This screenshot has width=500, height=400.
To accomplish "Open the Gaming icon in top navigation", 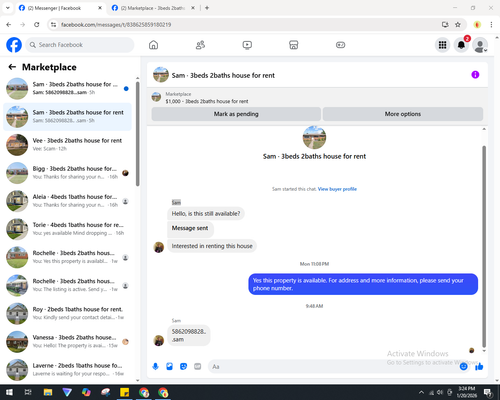I will pos(340,45).
